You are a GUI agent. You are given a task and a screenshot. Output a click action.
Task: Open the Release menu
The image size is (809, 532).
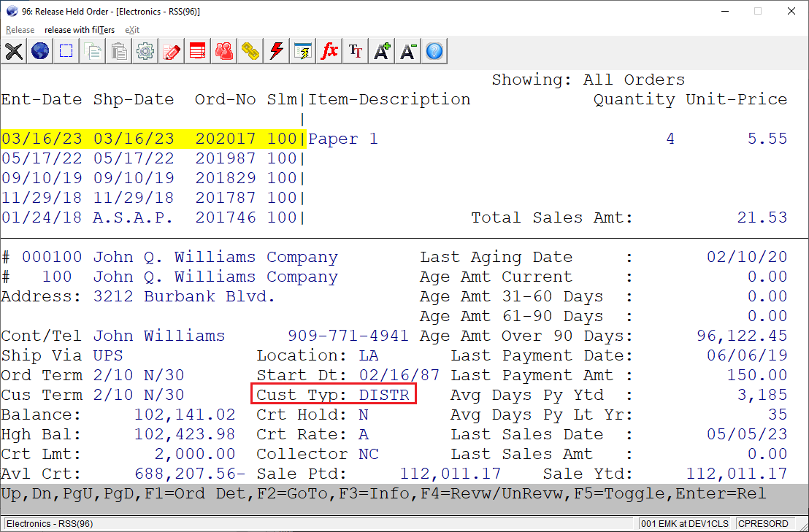coord(19,30)
